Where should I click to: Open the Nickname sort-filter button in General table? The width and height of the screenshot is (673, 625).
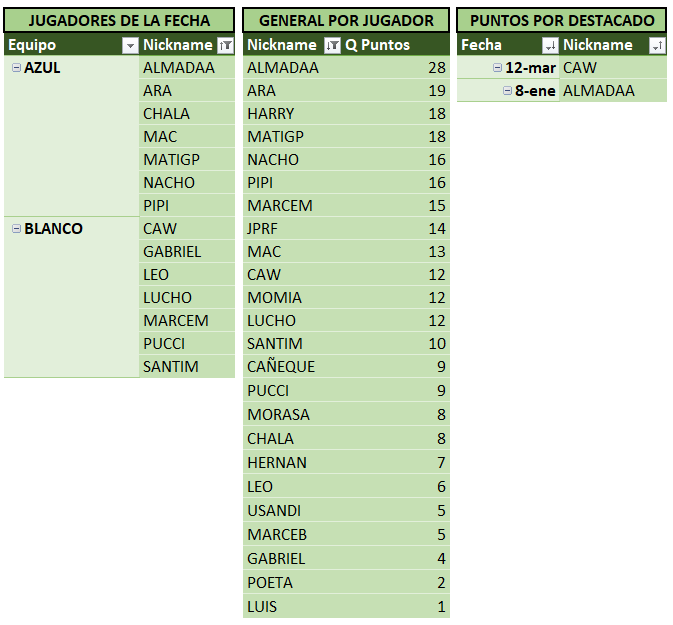click(333, 45)
